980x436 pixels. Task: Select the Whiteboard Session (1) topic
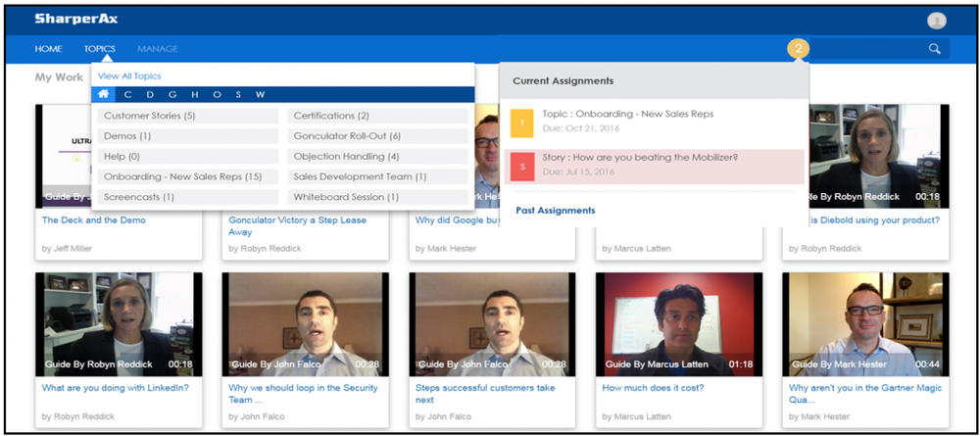point(377,197)
